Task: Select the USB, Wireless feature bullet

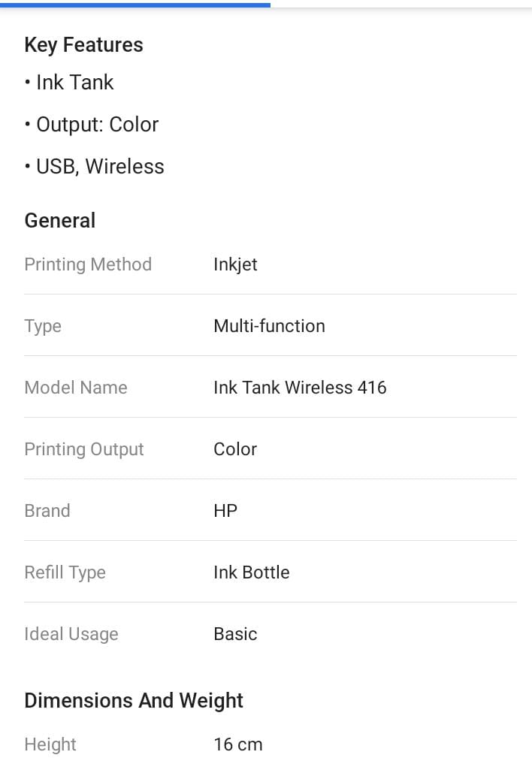Action: (100, 166)
